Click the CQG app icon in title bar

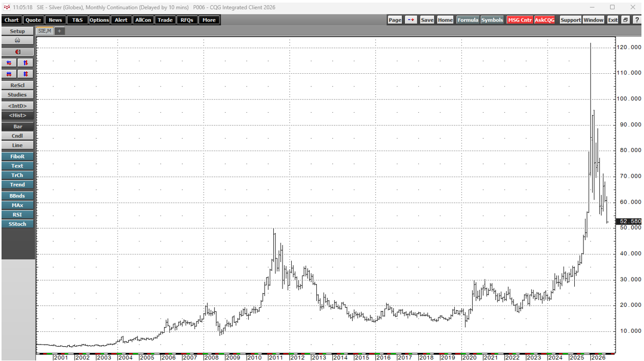pos(6,7)
